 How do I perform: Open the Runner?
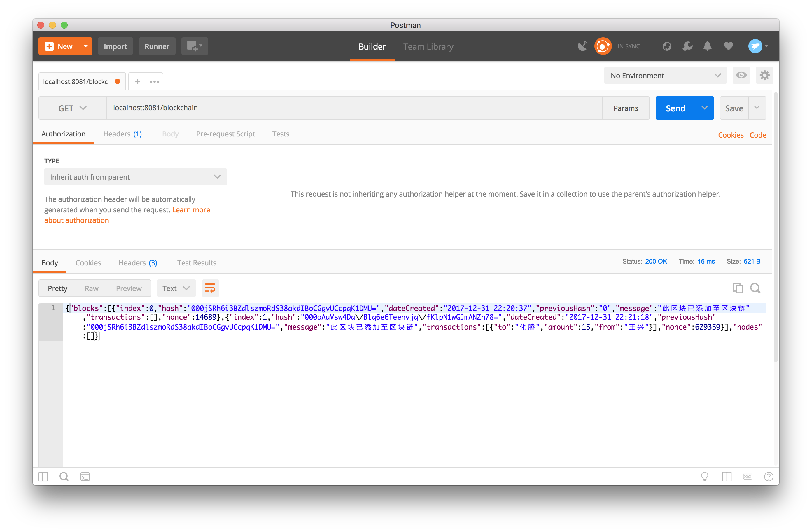pos(157,46)
